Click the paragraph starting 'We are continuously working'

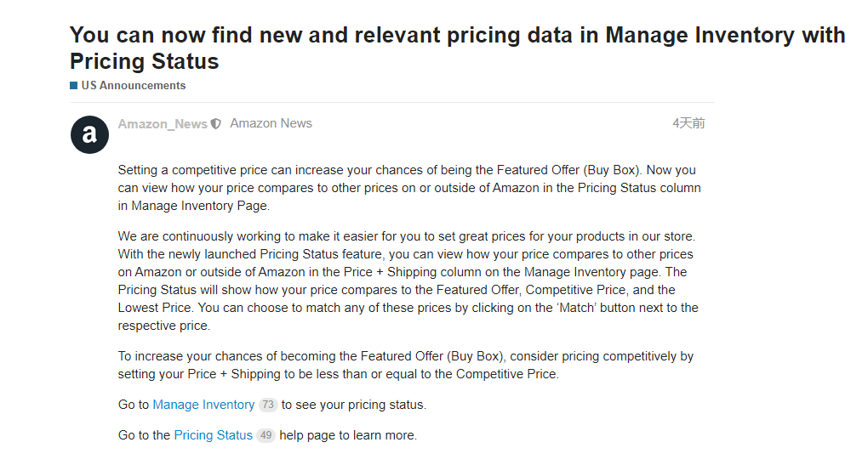click(x=408, y=281)
